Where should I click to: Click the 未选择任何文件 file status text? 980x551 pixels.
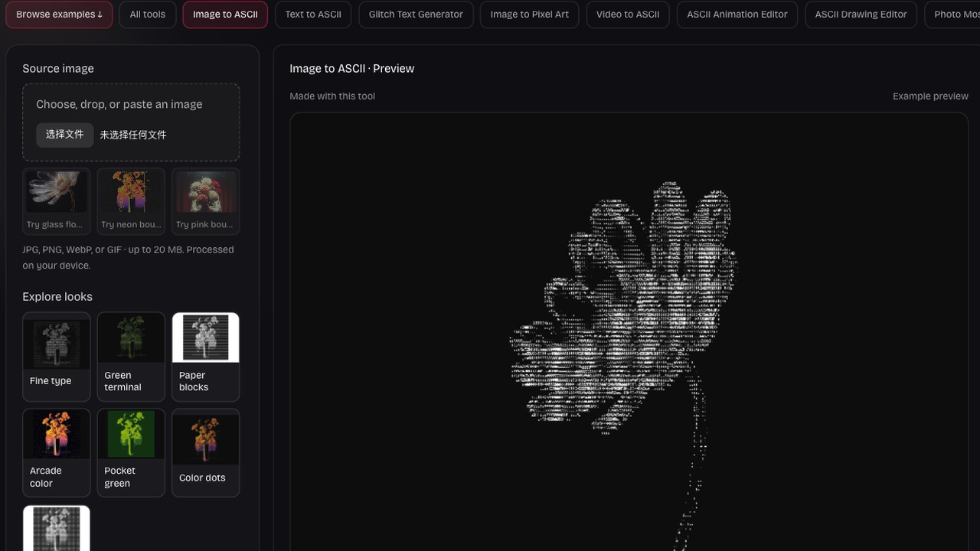[x=133, y=135]
